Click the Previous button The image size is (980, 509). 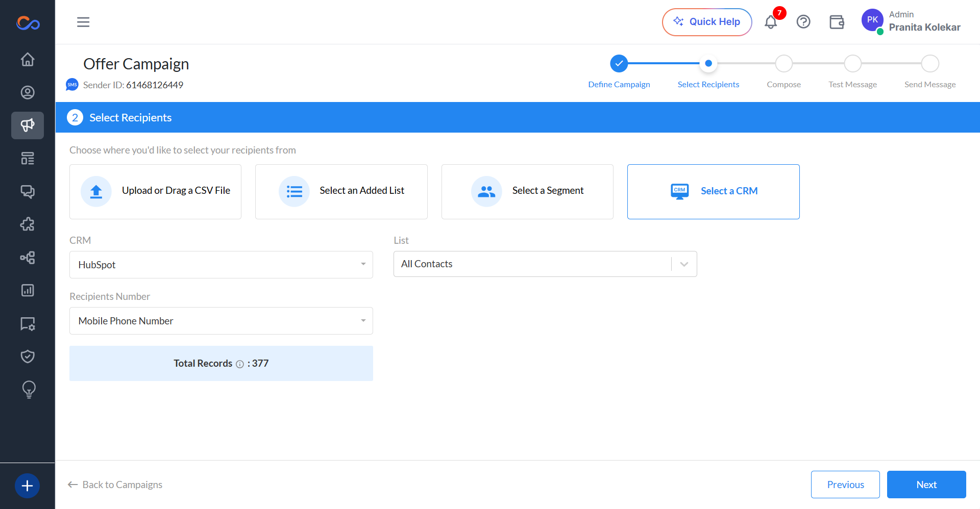tap(845, 485)
